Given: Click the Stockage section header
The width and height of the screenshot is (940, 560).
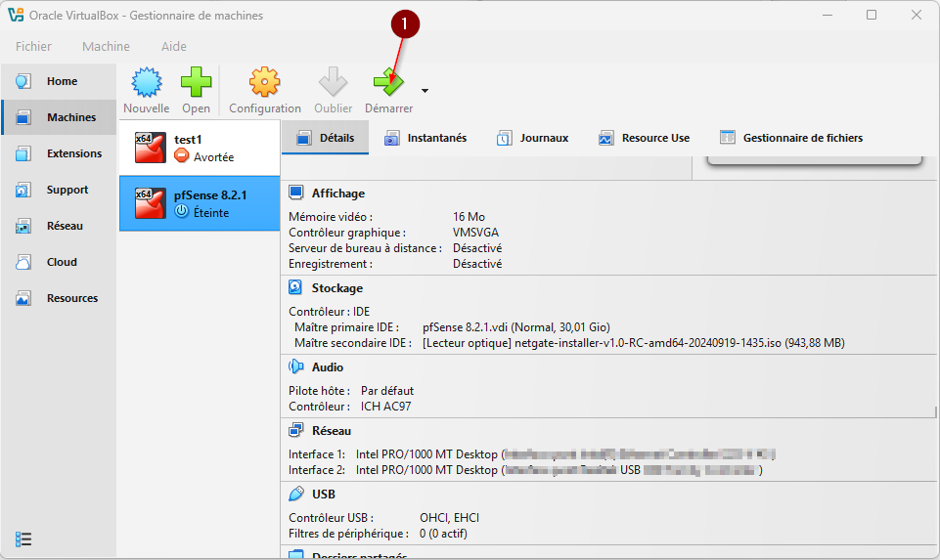Looking at the screenshot, I should point(336,288).
